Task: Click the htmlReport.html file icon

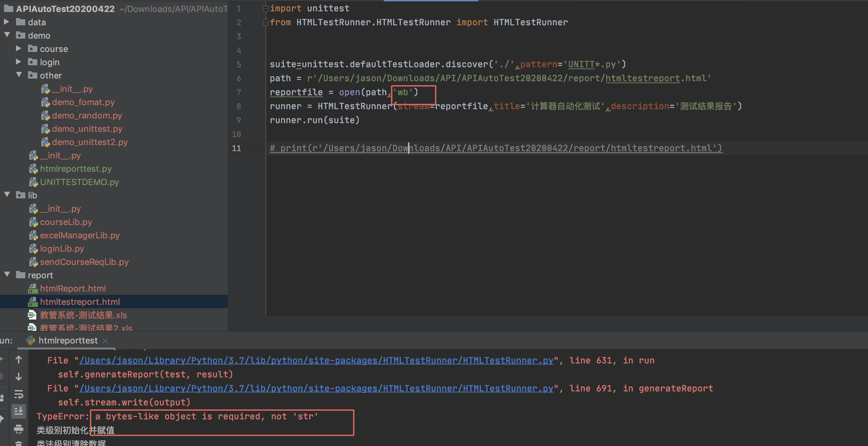Action: point(33,289)
